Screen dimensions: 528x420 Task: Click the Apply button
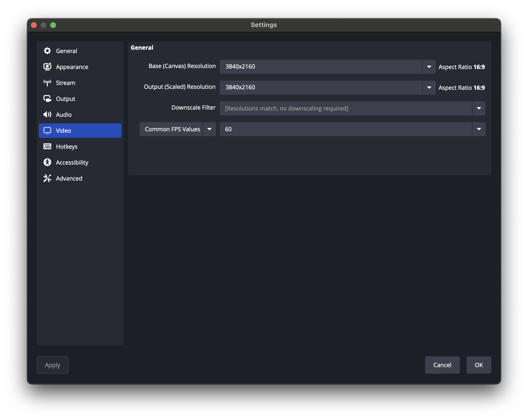(53, 365)
